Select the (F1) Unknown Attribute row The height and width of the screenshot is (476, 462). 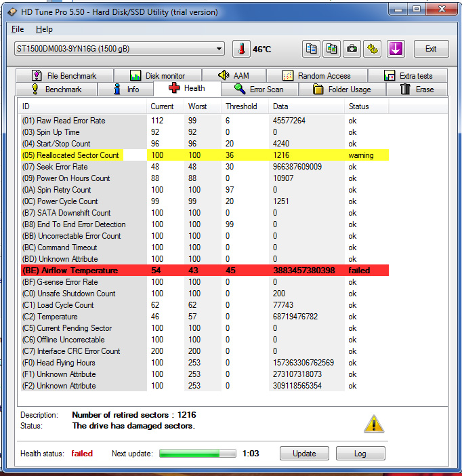tap(205, 374)
